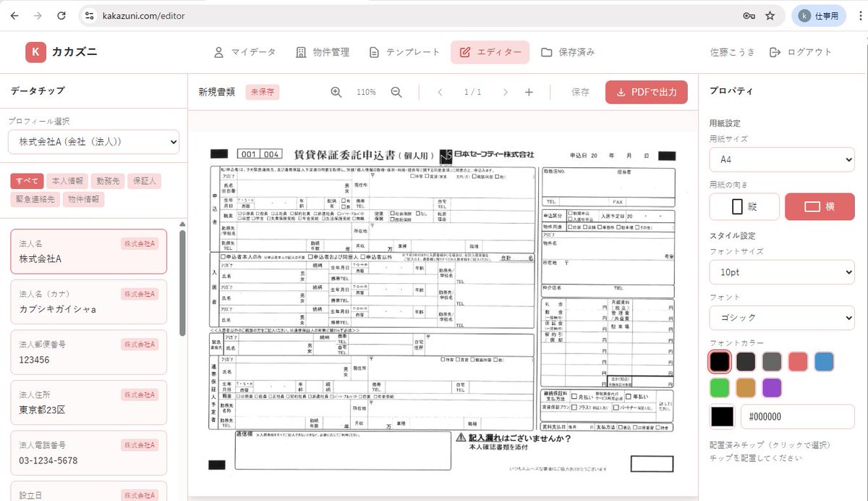This screenshot has height=501, width=868.
Task: Select the 法人名 data chip card
Action: click(x=88, y=251)
